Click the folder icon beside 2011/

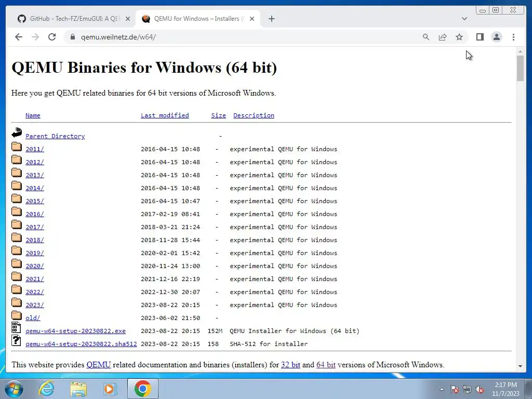click(16, 147)
